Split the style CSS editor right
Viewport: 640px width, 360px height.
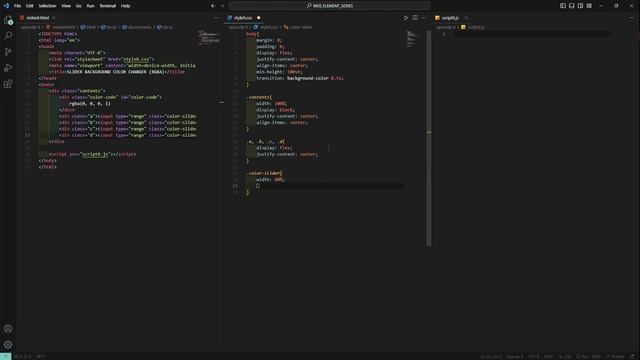pyautogui.click(x=415, y=18)
